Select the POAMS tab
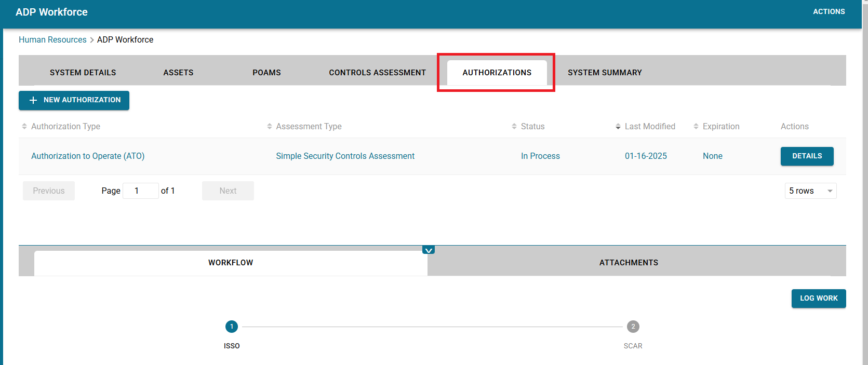868x365 pixels. [x=266, y=73]
